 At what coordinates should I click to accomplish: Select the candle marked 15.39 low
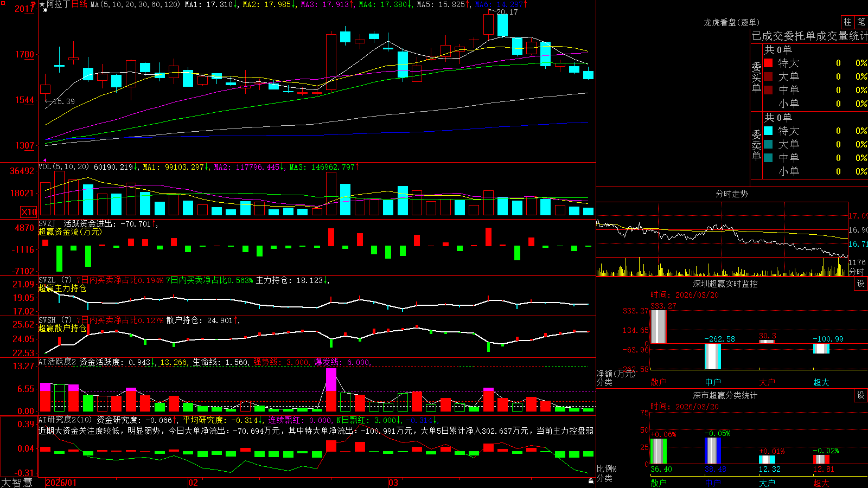tap(46, 89)
